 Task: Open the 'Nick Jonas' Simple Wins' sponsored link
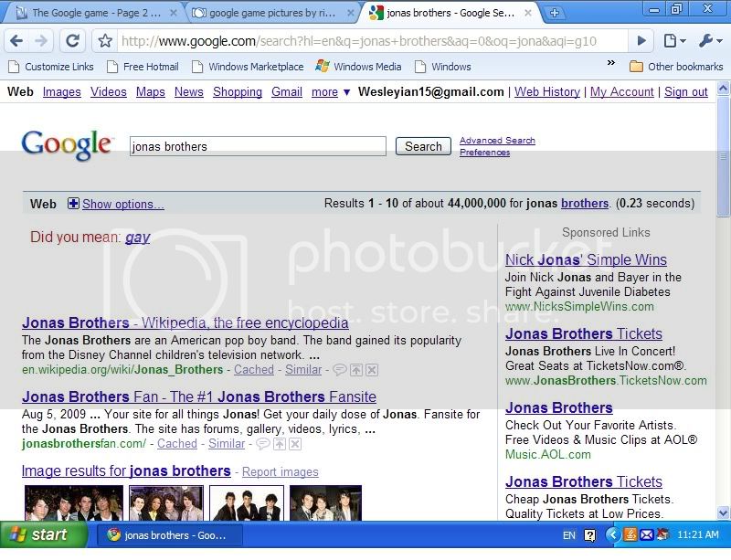click(586, 259)
